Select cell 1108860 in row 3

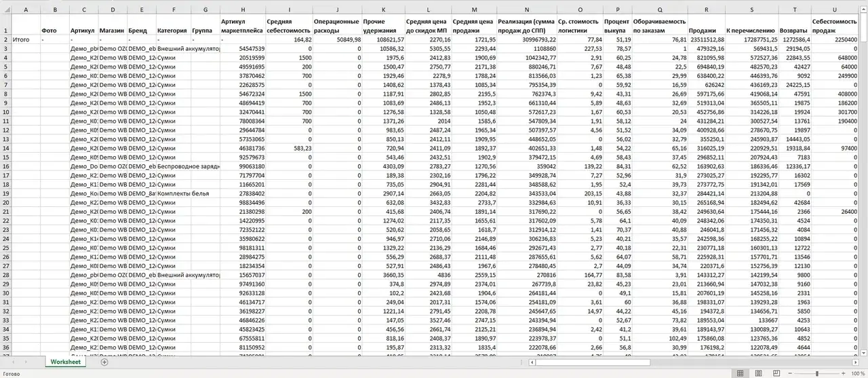(x=526, y=49)
